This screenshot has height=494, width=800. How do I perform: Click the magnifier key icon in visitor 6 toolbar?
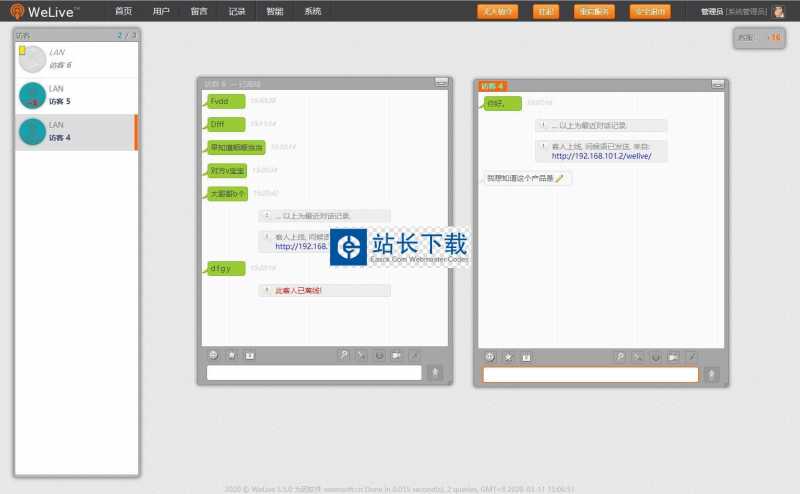coord(343,355)
